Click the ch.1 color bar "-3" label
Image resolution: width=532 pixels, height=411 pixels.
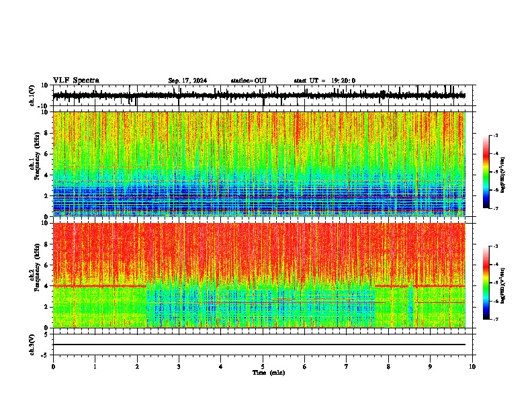[x=496, y=135]
